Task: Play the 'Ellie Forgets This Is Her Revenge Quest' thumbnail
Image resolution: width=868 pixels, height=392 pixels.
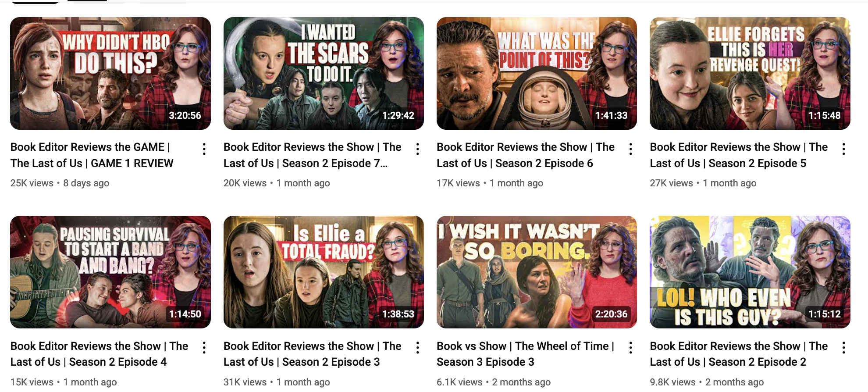Action: pos(750,73)
